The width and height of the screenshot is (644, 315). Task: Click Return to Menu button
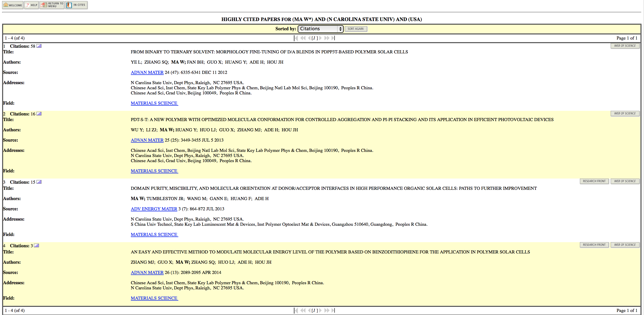[x=52, y=5]
